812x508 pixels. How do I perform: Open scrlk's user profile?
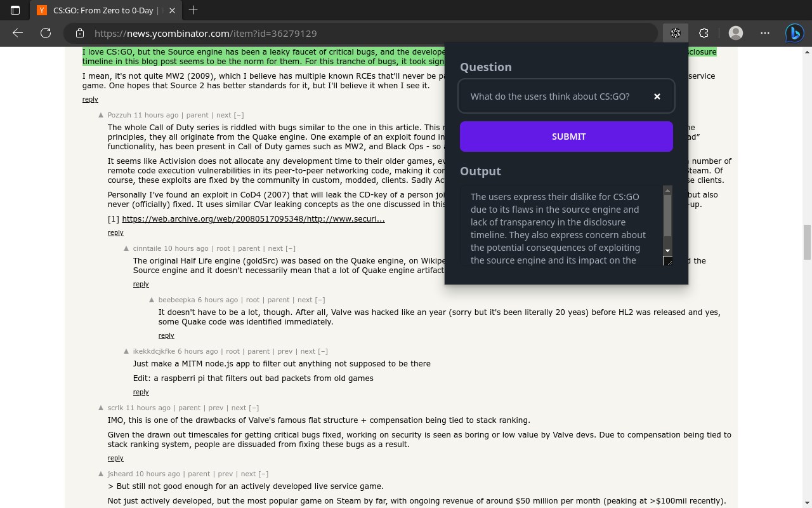pyautogui.click(x=115, y=408)
